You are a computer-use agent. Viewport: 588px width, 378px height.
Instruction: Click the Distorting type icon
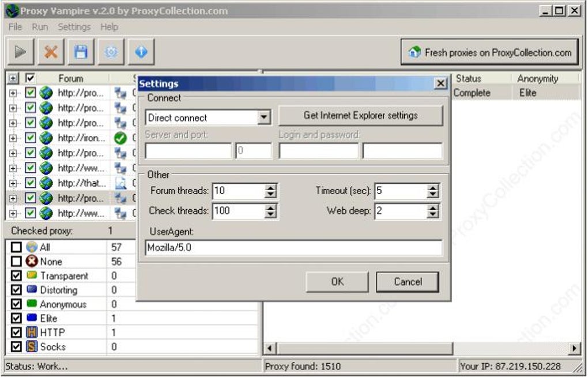[32, 289]
